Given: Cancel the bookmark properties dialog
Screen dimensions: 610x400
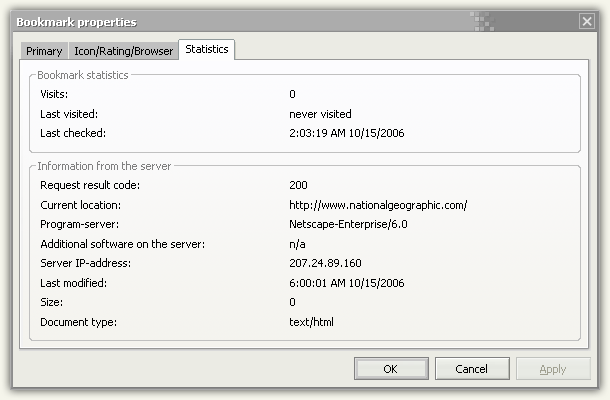Looking at the screenshot, I should pos(472,368).
